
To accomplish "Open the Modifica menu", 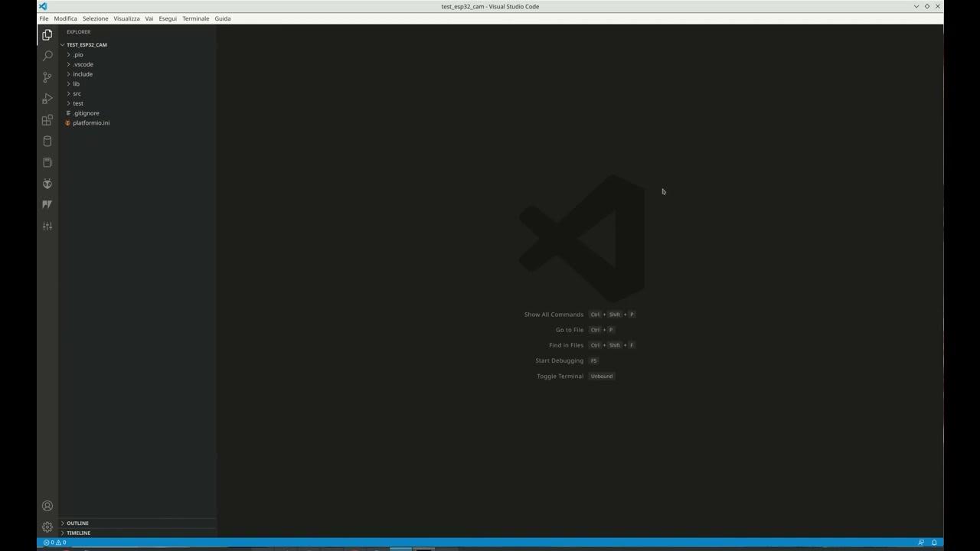I will [65, 18].
